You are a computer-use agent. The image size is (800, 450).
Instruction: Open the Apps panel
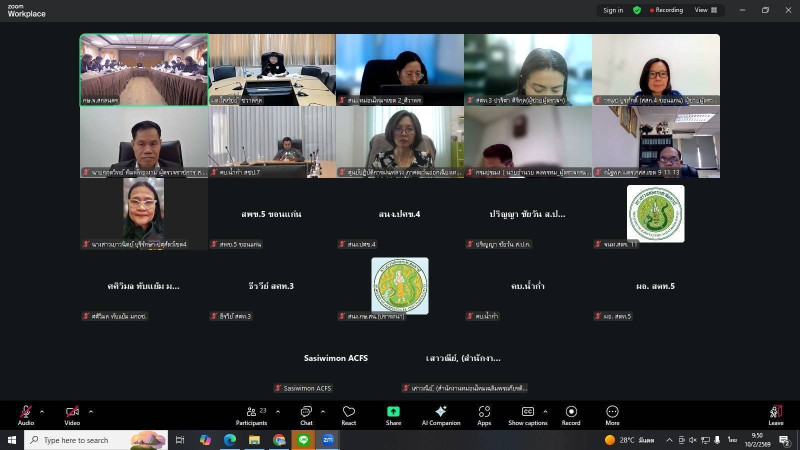point(484,415)
